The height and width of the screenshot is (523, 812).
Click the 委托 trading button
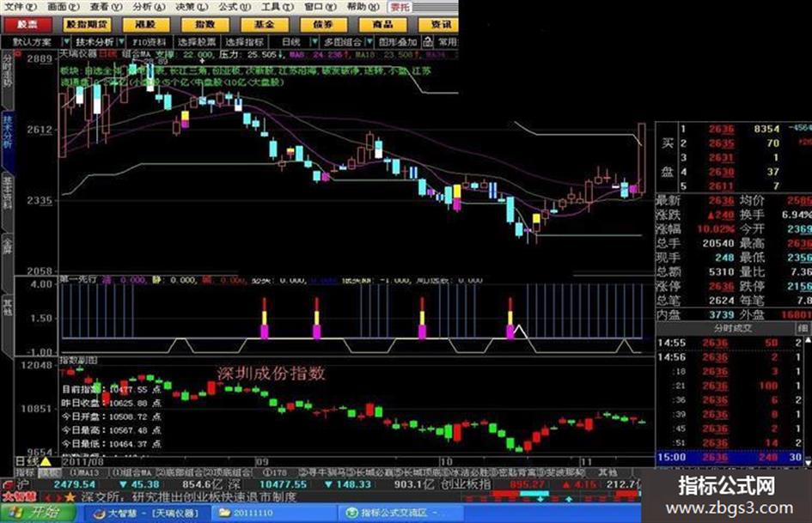click(400, 7)
